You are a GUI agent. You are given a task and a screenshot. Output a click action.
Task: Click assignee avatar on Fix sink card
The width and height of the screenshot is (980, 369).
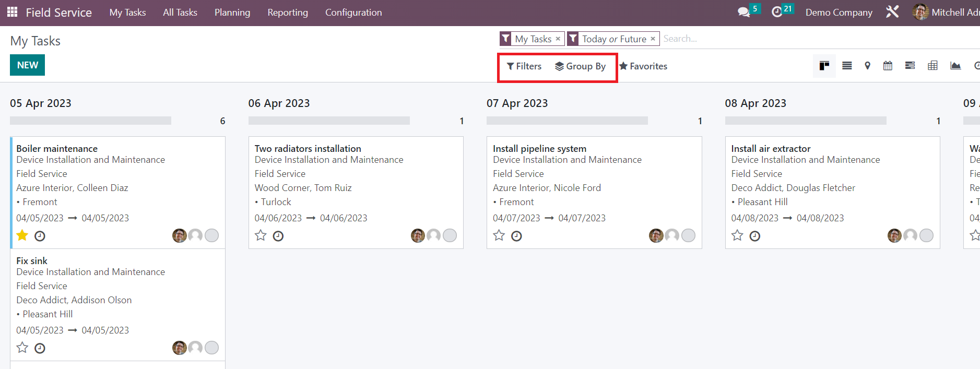click(180, 348)
